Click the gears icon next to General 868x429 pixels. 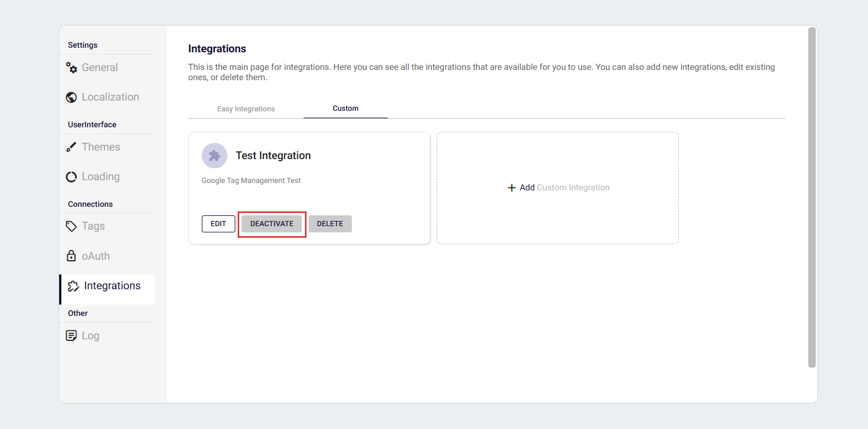tap(72, 68)
